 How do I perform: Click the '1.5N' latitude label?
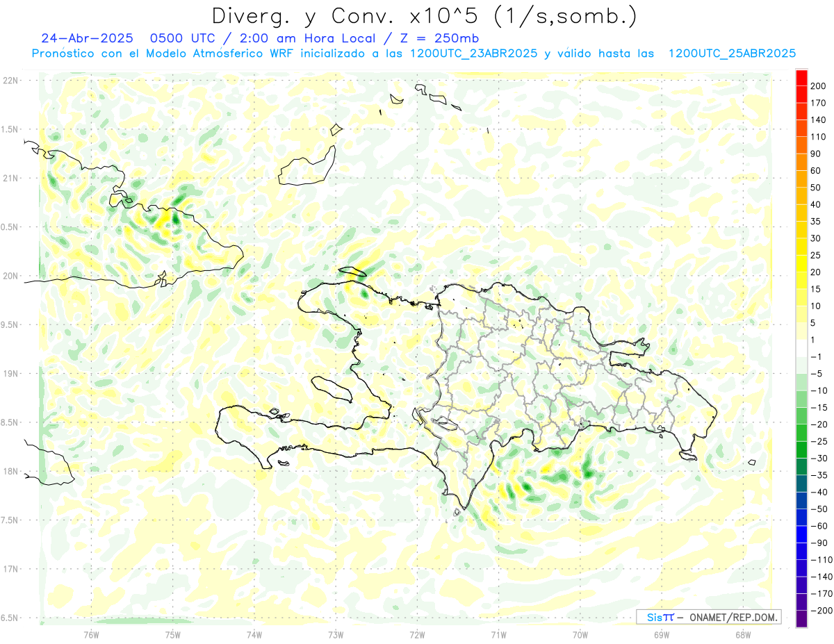tap(10, 129)
